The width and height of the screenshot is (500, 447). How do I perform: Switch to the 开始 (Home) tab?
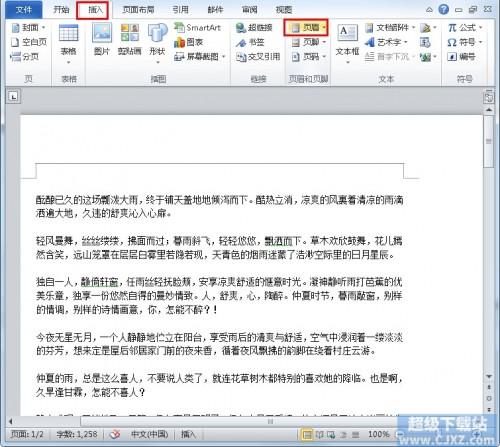point(61,10)
